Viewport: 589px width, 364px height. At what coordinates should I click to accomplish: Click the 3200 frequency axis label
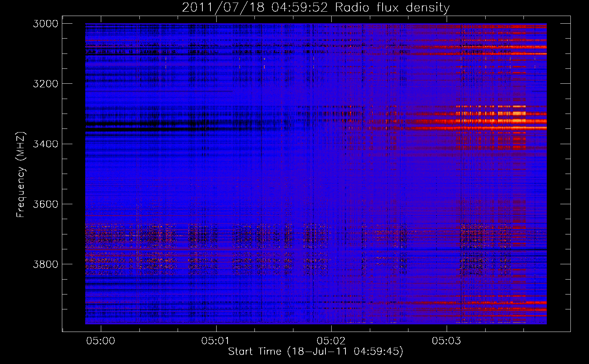click(46, 84)
